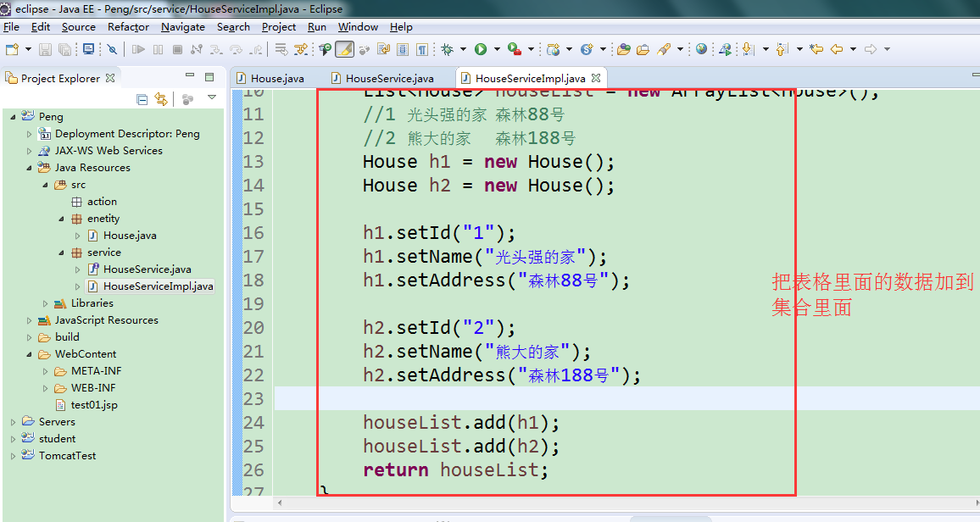
Task: Open the Project Explorer View Menu
Action: 212,97
